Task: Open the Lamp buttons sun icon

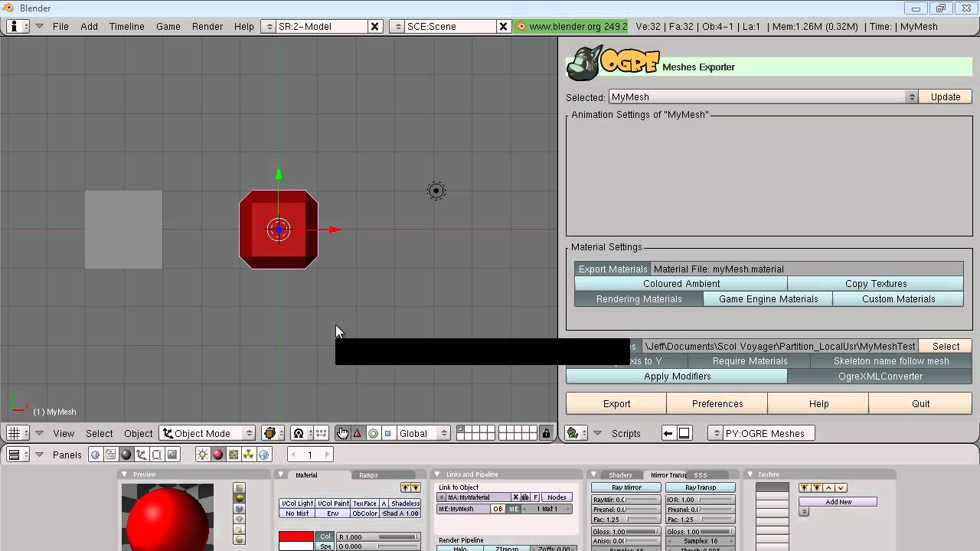Action: tap(202, 455)
